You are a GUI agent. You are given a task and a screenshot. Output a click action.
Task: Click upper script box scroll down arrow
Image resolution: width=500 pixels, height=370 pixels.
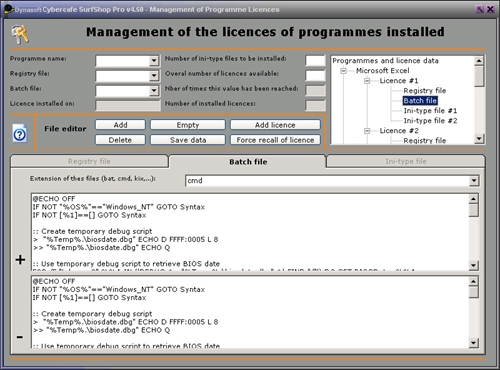[473, 265]
